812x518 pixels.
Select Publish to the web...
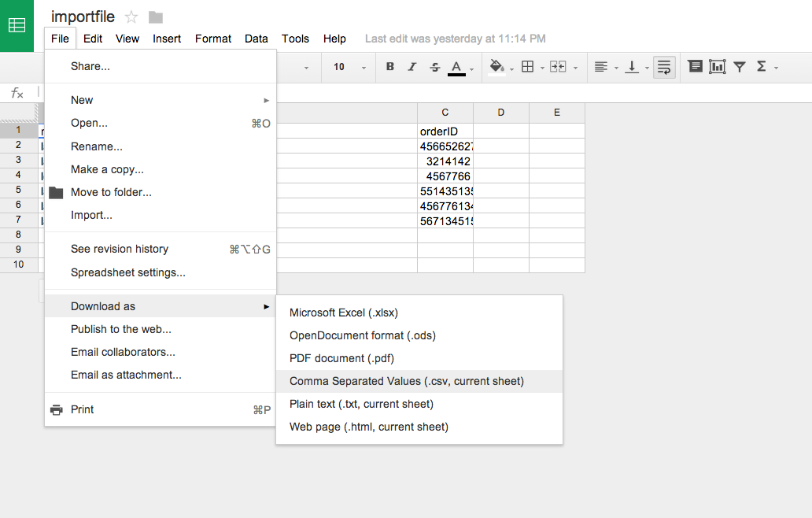(x=161, y=329)
